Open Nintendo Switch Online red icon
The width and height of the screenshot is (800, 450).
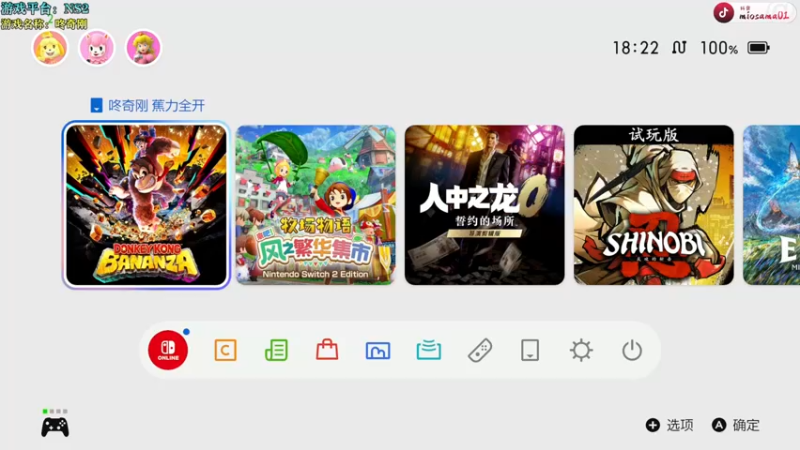pos(168,350)
